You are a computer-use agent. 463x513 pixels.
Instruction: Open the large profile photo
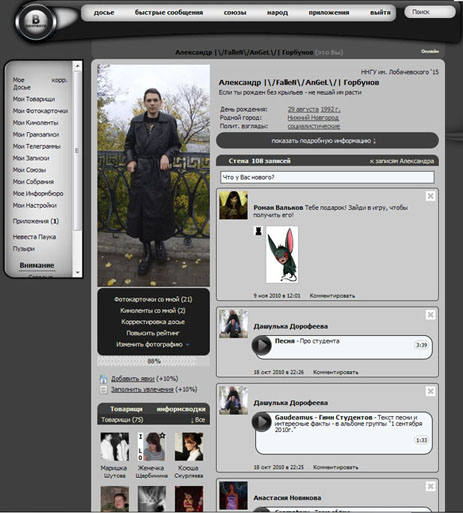[x=154, y=175]
